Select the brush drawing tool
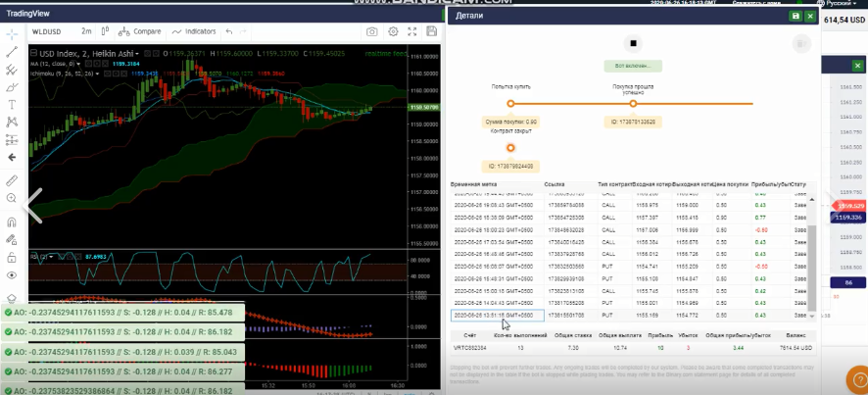The width and height of the screenshot is (868, 395). pyautogui.click(x=12, y=87)
